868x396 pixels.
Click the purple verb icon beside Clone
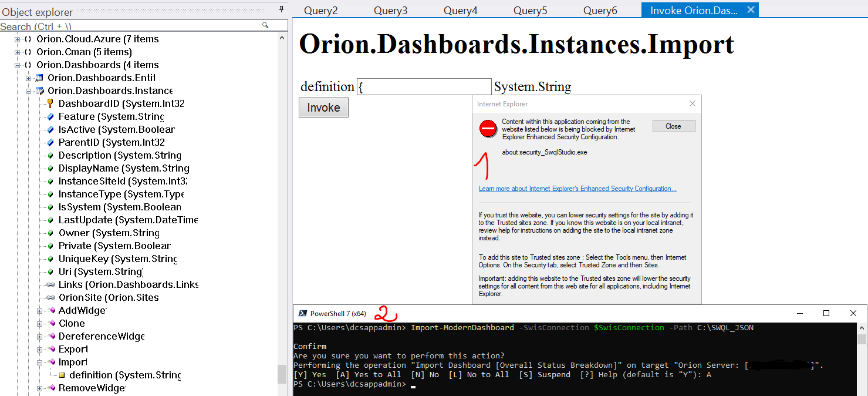(x=50, y=324)
